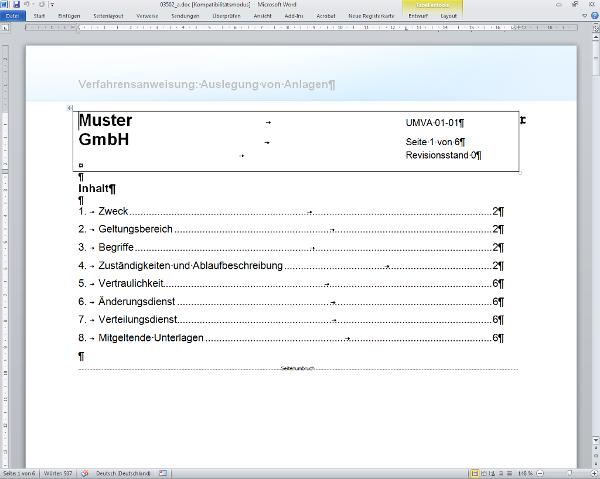
Task: Click the tab selector at ruler corner
Action: 6,28
